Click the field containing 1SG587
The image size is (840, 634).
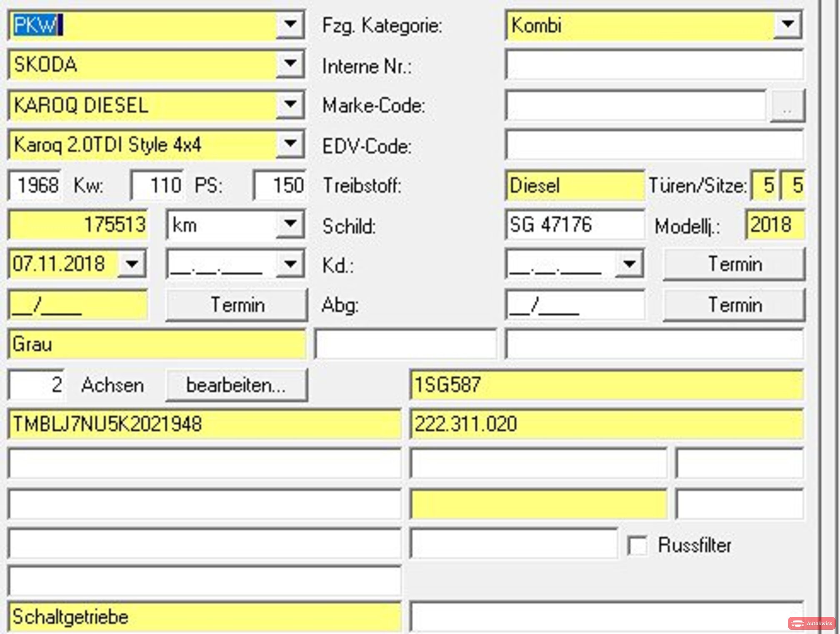tap(606, 384)
